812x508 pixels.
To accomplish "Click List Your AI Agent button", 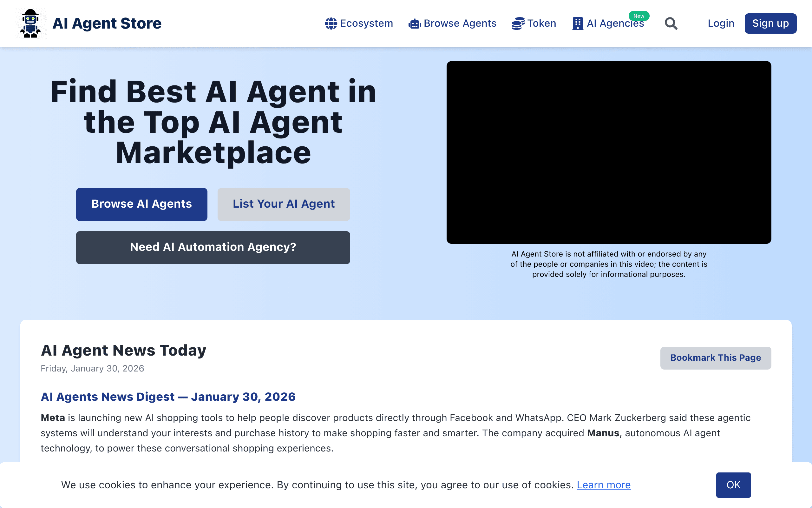I will [284, 204].
